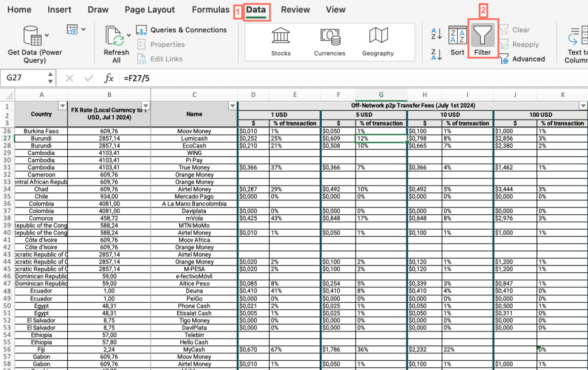Sort ascending A to Z
This screenshot has height=370, width=588.
point(436,34)
